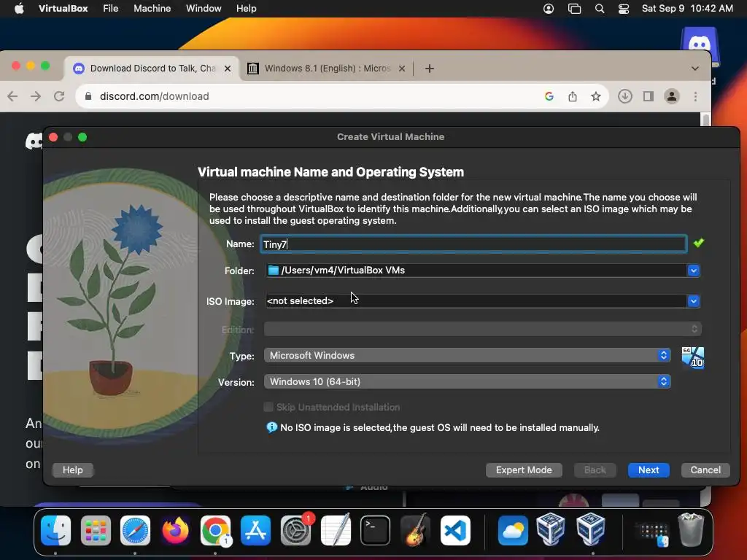Open the Help menu in menu bar
Screen dimensions: 747x560
[x=247, y=9]
